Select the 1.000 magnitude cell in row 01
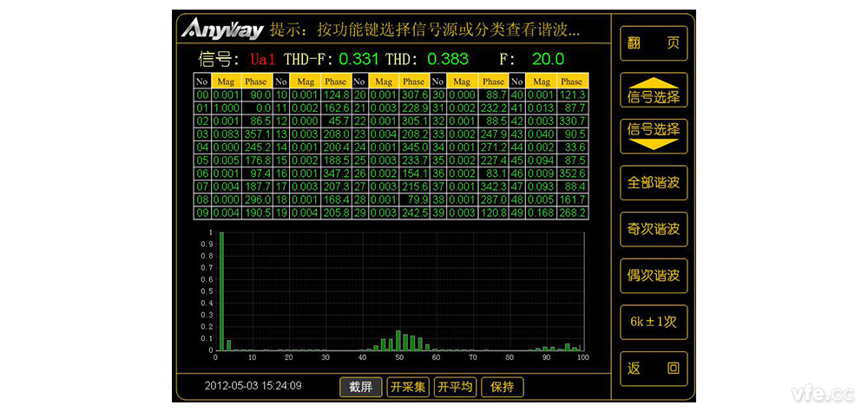The width and height of the screenshot is (868, 412). (x=226, y=107)
